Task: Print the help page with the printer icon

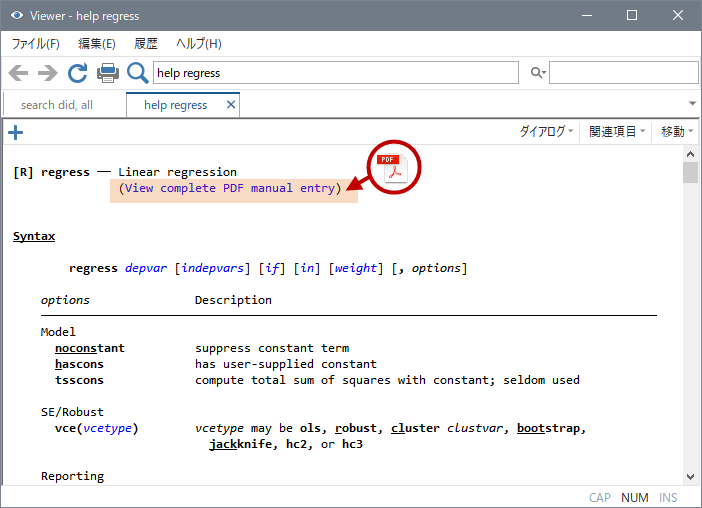Action: coord(108,73)
